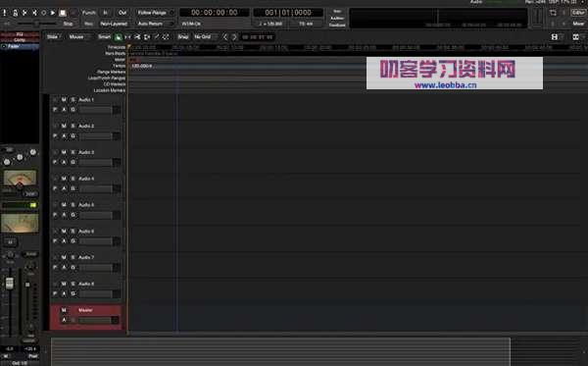Arm the global record button
The height and width of the screenshot is (366, 588).
click(x=73, y=13)
